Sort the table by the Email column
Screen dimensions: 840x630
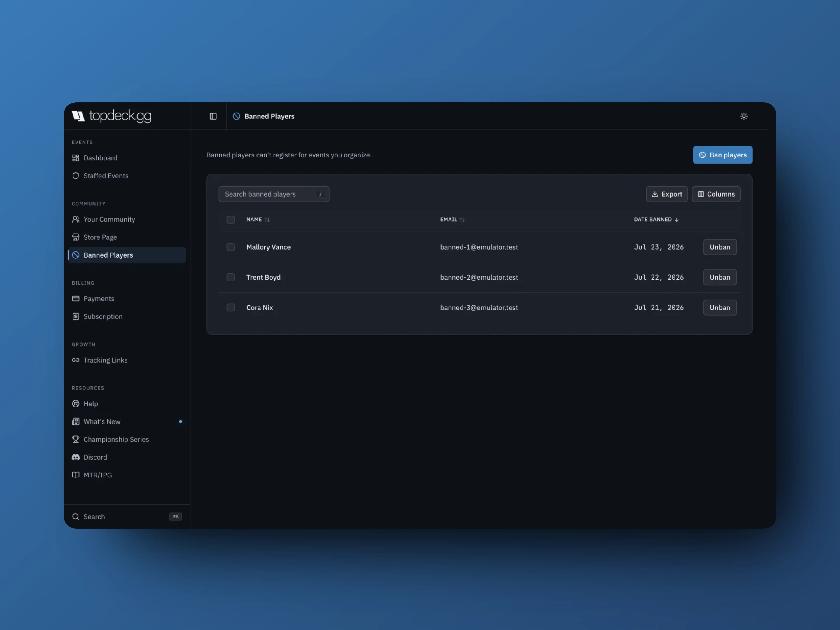pyautogui.click(x=452, y=220)
